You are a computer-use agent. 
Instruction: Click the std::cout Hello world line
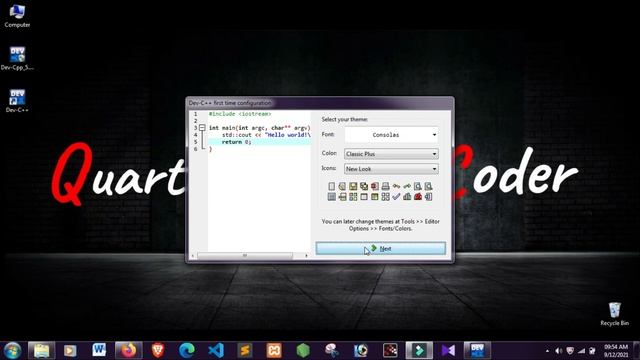click(x=266, y=135)
